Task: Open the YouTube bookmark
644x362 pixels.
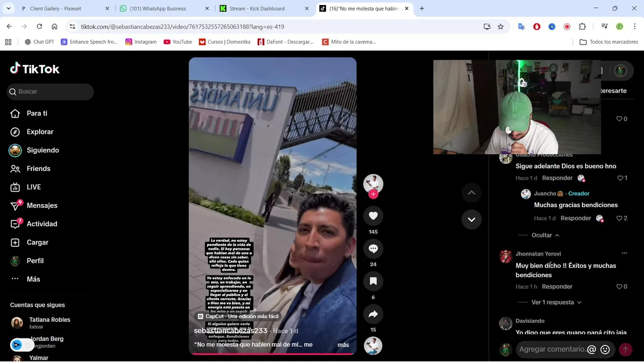Action: point(178,42)
